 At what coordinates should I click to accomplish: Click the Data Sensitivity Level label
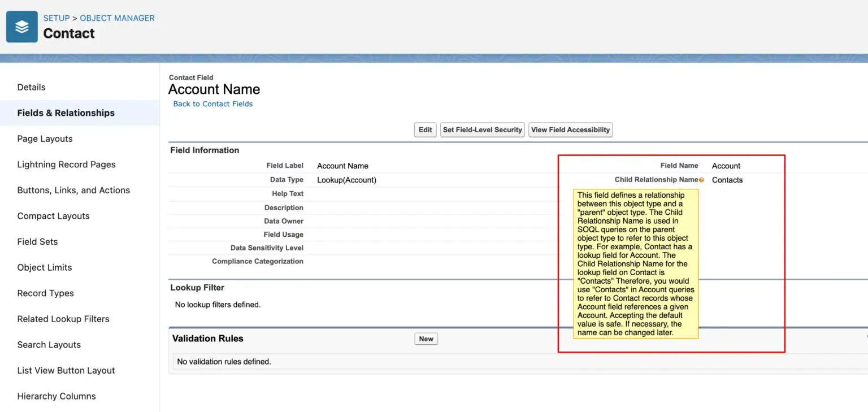[x=267, y=248]
